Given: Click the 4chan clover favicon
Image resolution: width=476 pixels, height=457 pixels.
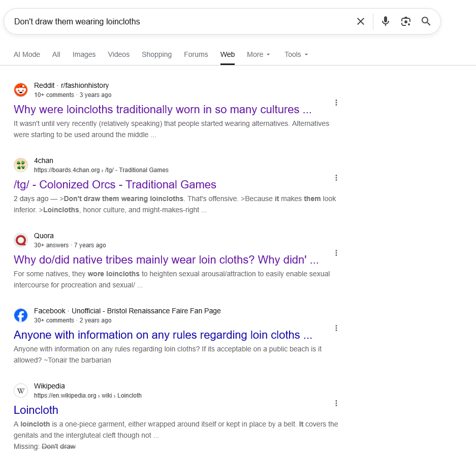Looking at the screenshot, I should 21,165.
